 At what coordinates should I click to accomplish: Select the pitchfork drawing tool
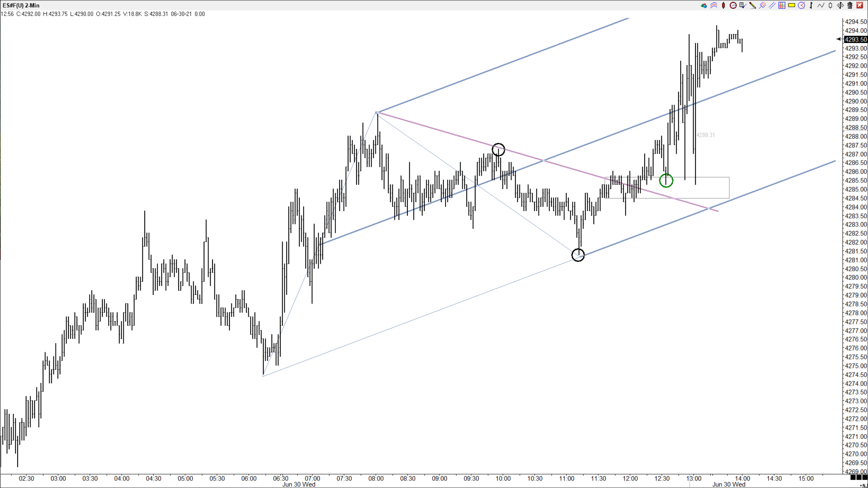point(762,5)
